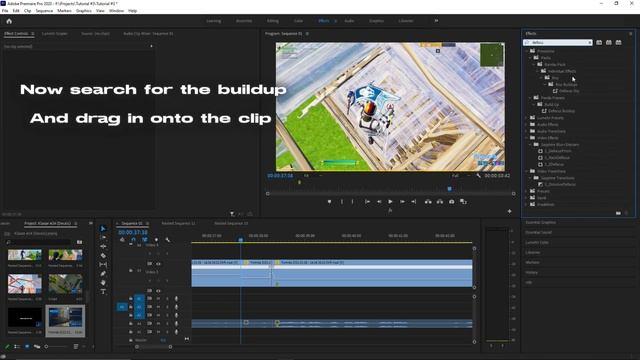Expand the Audio Effects folder
Screen dimensions: 640x360
[527, 124]
